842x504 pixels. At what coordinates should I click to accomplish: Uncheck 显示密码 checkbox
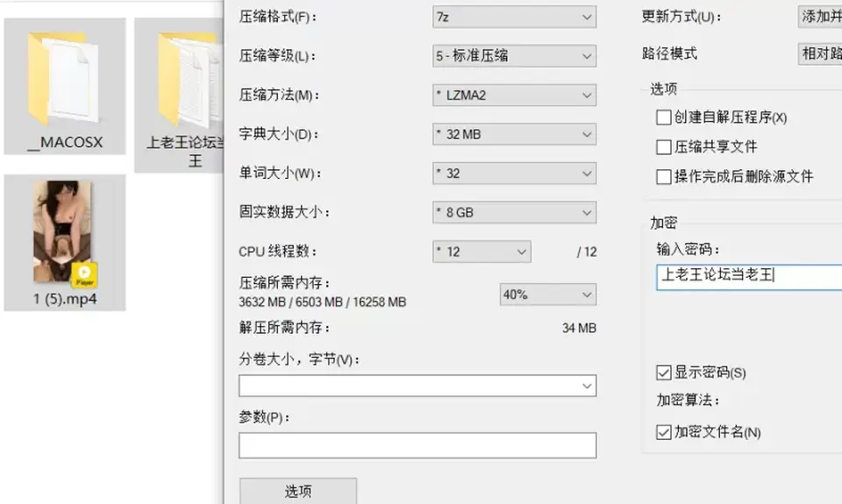(664, 373)
